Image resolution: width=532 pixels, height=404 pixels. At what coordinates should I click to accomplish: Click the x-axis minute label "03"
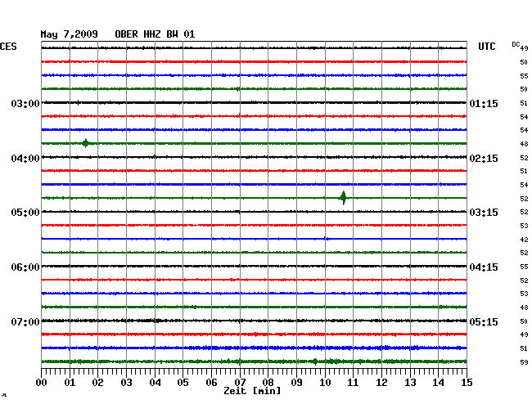pos(126,382)
